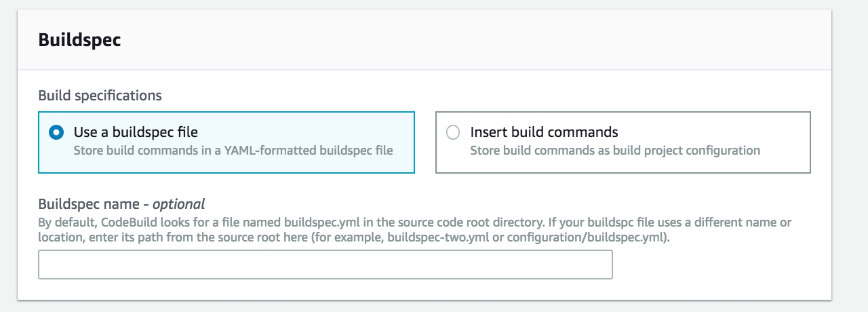Click the 'Buildspec name - optional' label
Viewport: 868px width, 312px height.
[x=121, y=203]
